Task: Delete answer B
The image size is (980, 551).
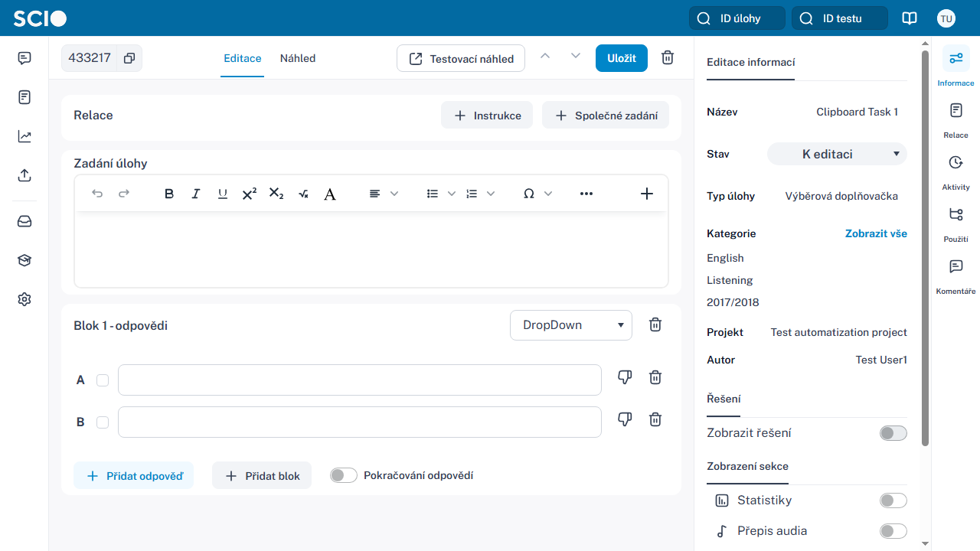Action: (x=655, y=419)
